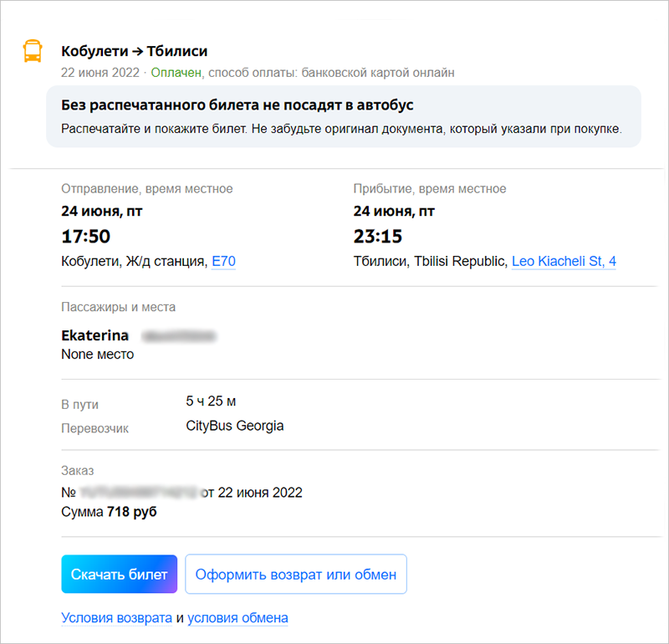
Task: Open the Условия возврата link
Action: [x=116, y=618]
